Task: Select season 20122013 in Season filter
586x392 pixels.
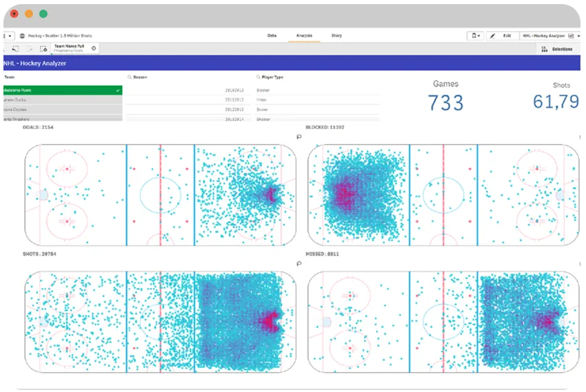Action: (x=188, y=110)
